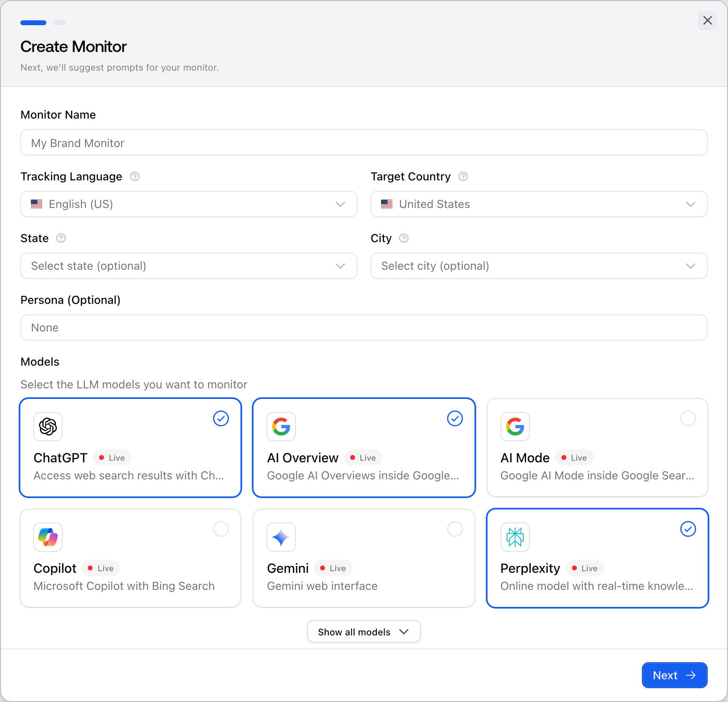
Task: Click the Persona input field
Action: point(364,327)
